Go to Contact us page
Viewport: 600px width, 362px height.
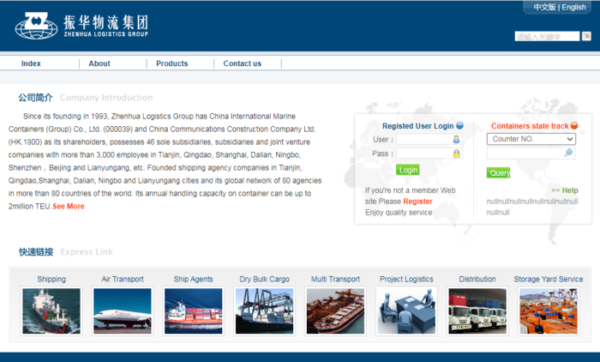242,64
